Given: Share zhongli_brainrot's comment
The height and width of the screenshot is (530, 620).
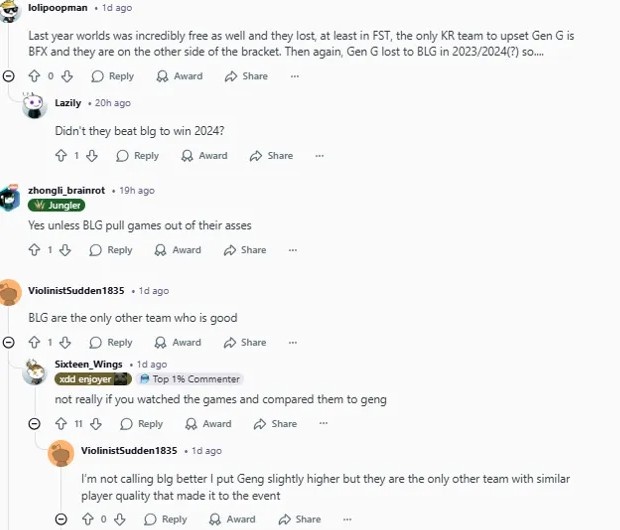Looking at the screenshot, I should pyautogui.click(x=245, y=250).
